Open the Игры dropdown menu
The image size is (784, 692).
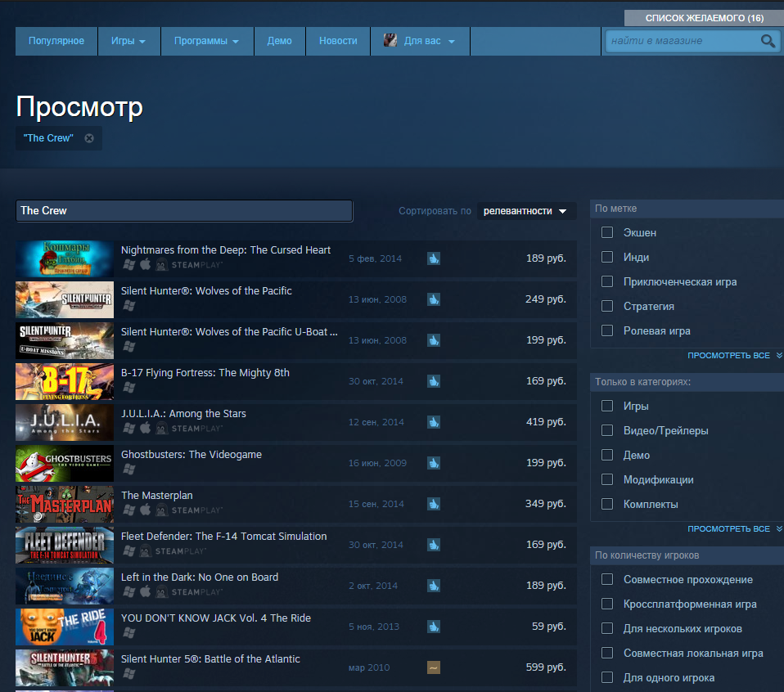[128, 41]
